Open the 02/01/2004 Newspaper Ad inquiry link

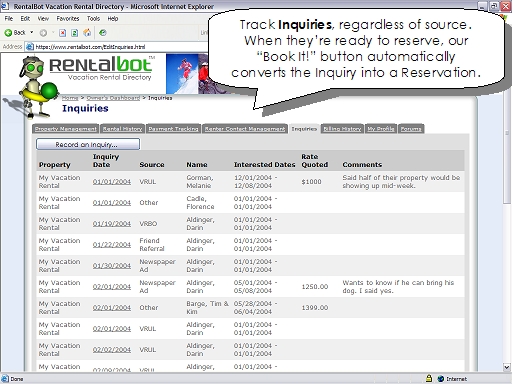pos(112,287)
